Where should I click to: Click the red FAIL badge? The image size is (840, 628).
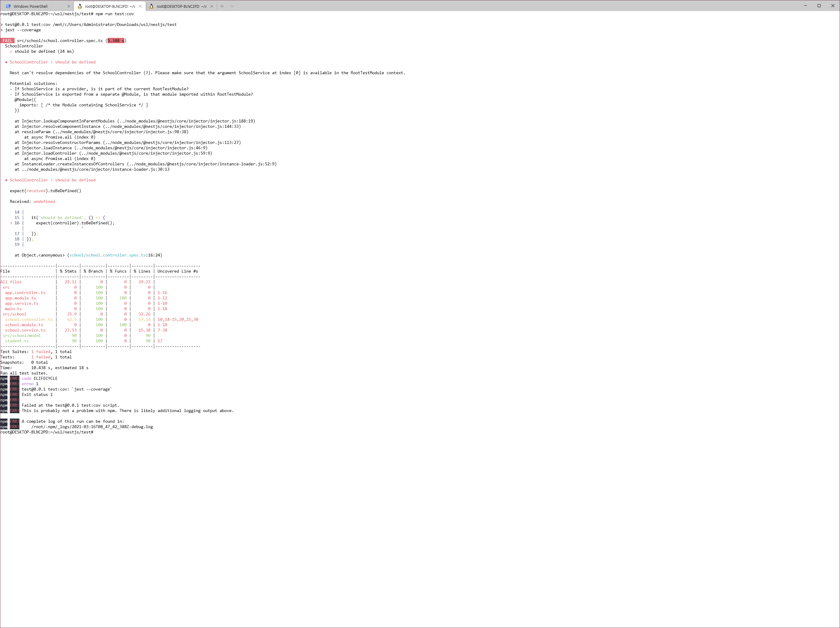(7, 41)
